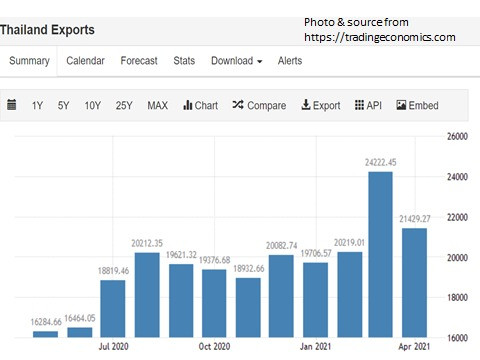Click the 16000 y-axis value
480x360 pixels.
coord(457,338)
